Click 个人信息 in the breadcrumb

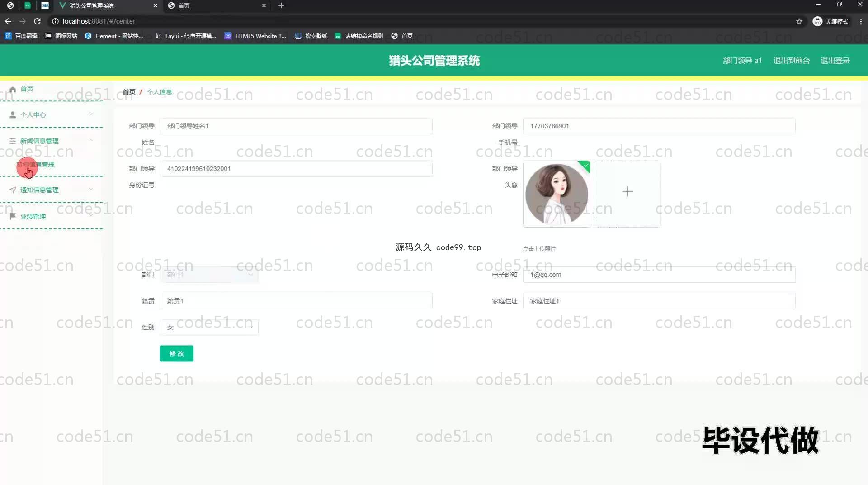point(160,92)
